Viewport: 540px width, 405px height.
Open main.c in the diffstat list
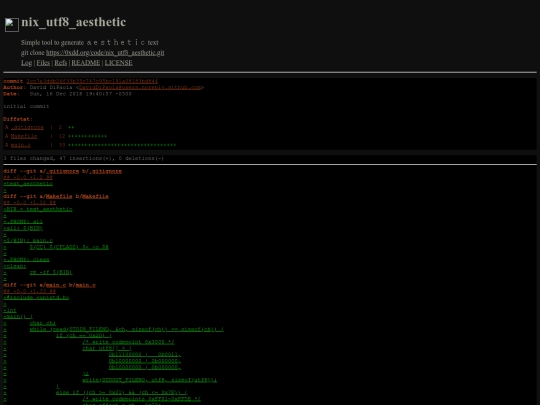21,145
